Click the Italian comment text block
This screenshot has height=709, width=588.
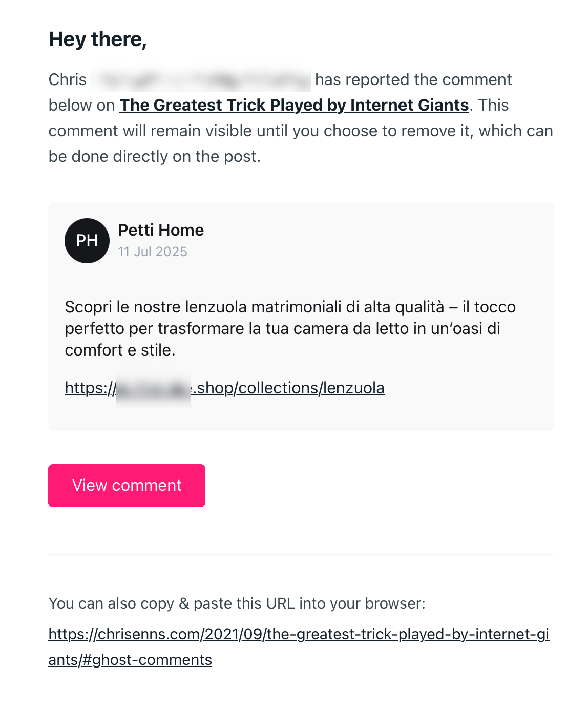pyautogui.click(x=291, y=328)
